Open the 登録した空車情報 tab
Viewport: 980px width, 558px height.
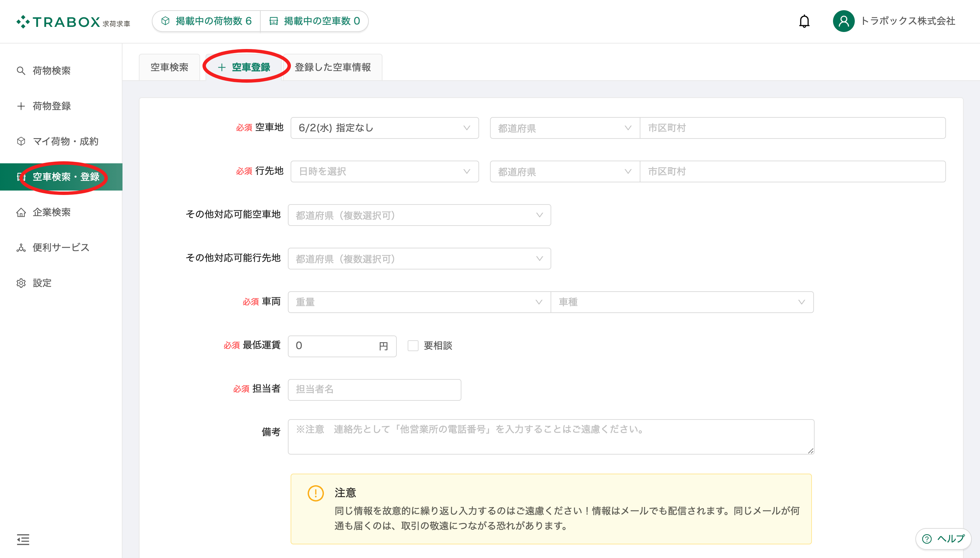[x=332, y=67]
